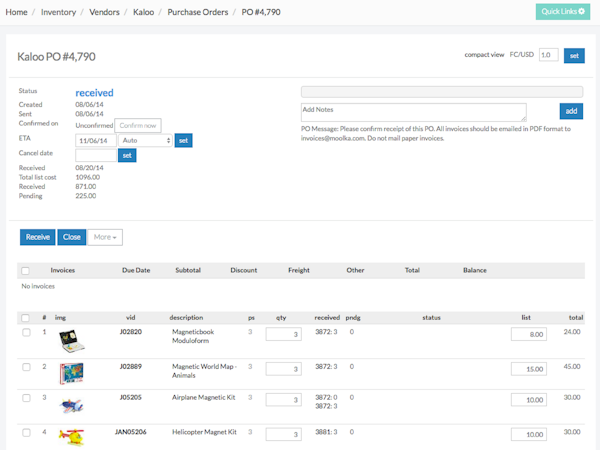
Task: Open the ETA Auto dropdown
Action: coord(145,140)
